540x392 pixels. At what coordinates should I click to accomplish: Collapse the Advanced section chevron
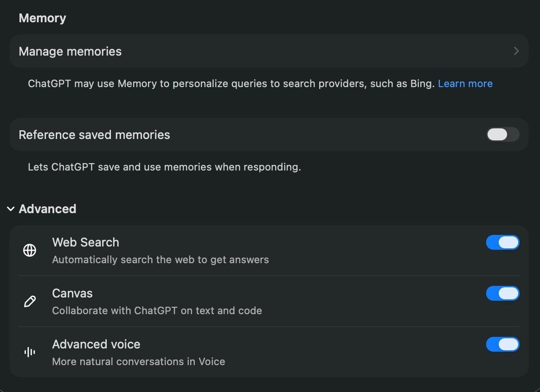click(x=11, y=209)
